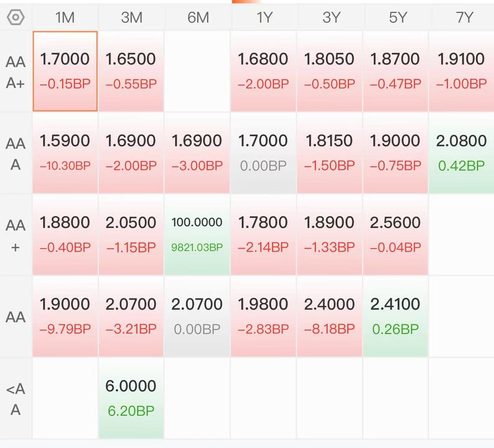The height and width of the screenshot is (448, 494).
Task: Open the AA+ 6M cell showing 100.0000
Action: coord(197,235)
